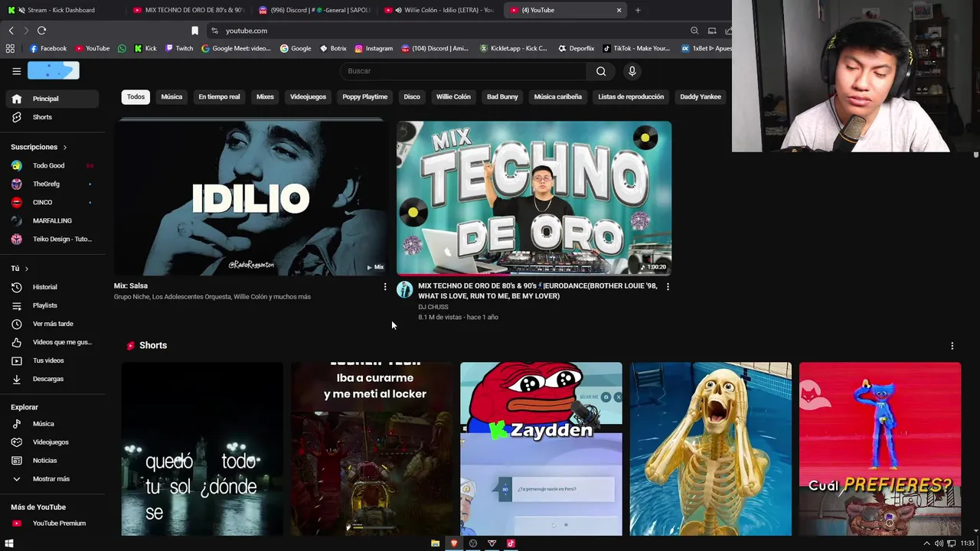Open Facebook bookmark

47,48
